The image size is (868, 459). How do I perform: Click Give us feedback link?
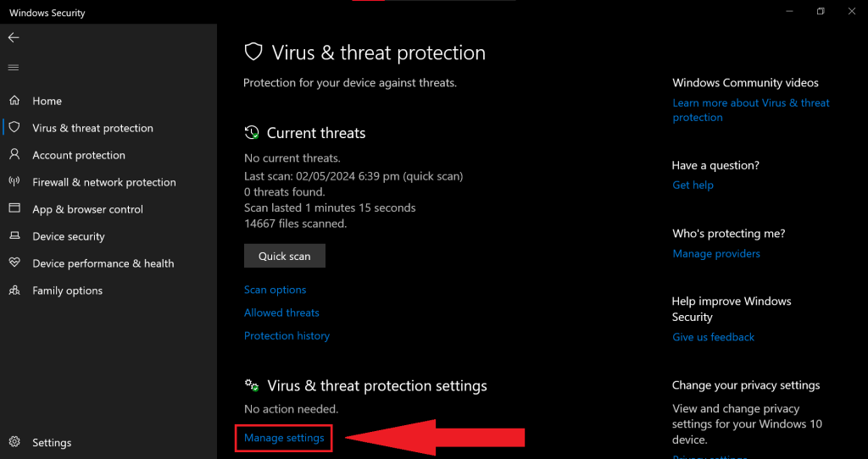click(x=713, y=337)
